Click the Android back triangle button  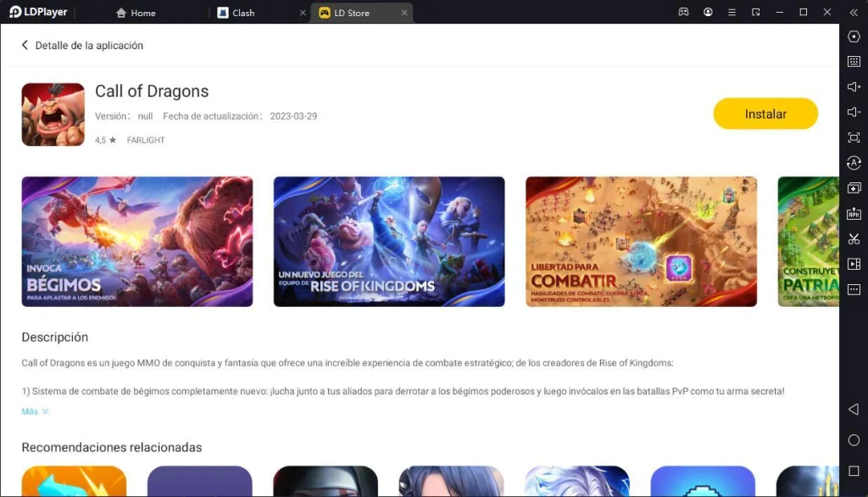point(854,410)
